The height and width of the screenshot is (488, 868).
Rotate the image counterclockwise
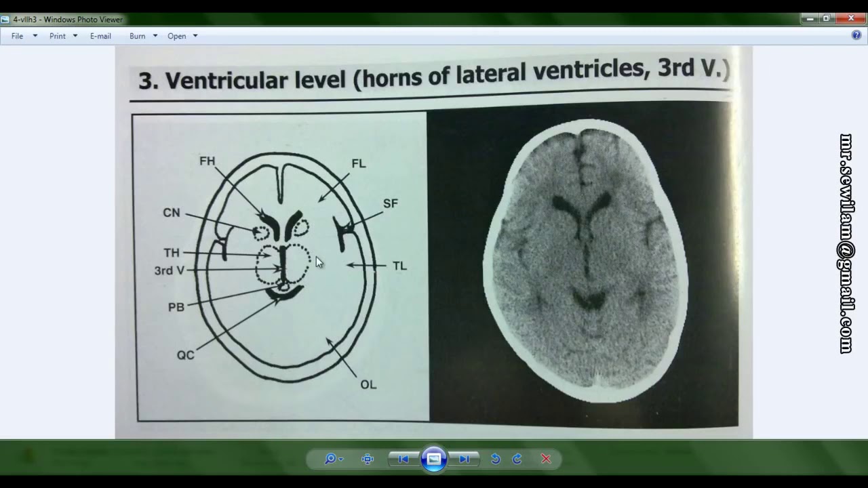495,459
